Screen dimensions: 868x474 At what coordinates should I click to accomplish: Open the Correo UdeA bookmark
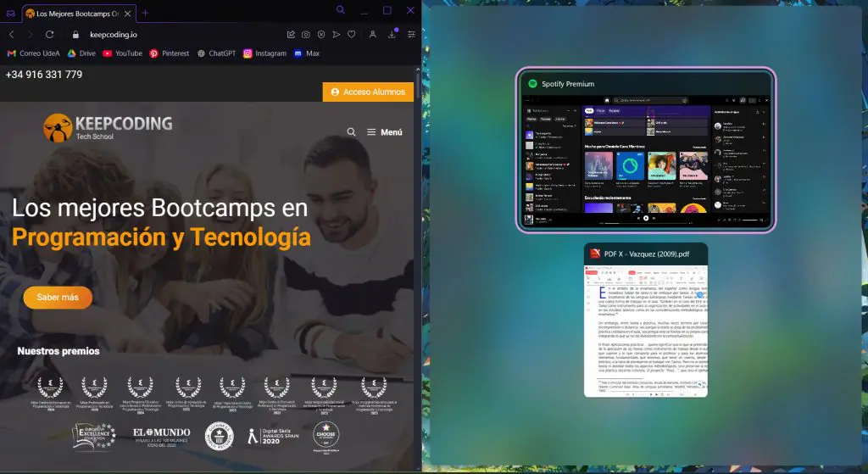(x=33, y=53)
